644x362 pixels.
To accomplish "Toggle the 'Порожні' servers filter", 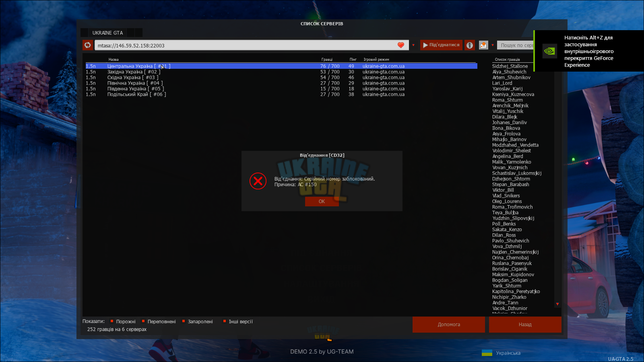I will click(123, 321).
